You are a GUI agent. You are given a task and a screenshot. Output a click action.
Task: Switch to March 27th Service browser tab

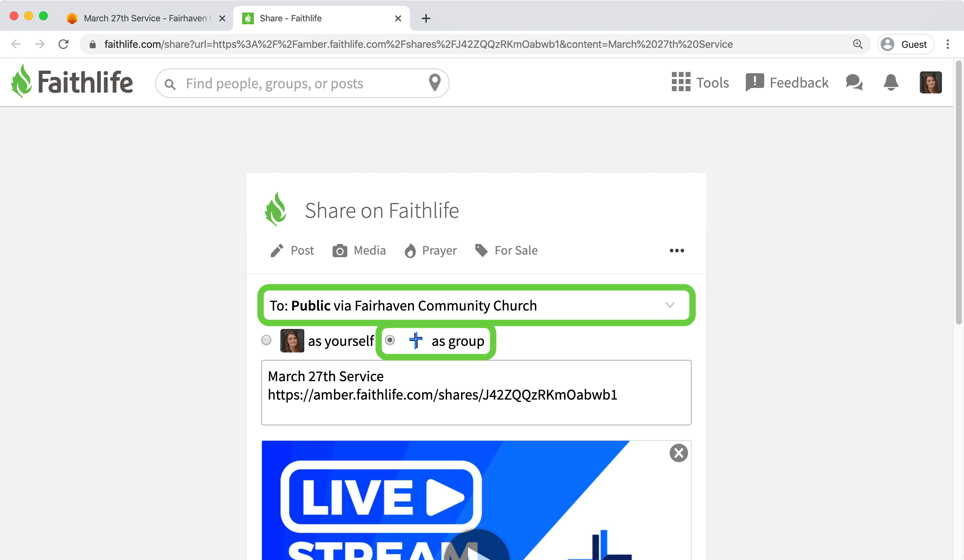145,18
